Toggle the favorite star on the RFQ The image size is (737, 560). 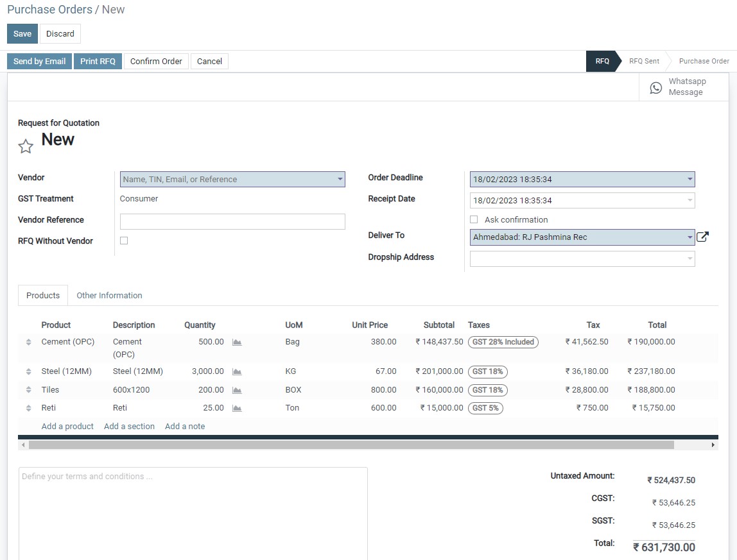26,146
